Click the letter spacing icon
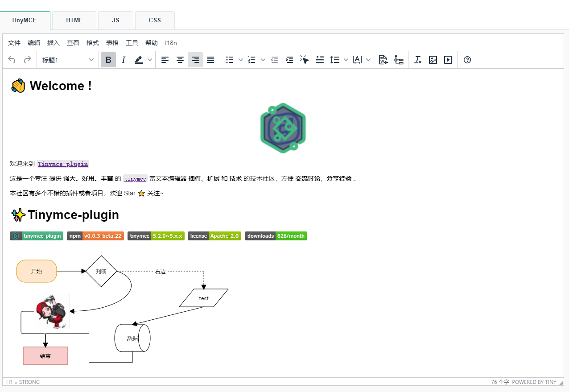 [x=357, y=60]
